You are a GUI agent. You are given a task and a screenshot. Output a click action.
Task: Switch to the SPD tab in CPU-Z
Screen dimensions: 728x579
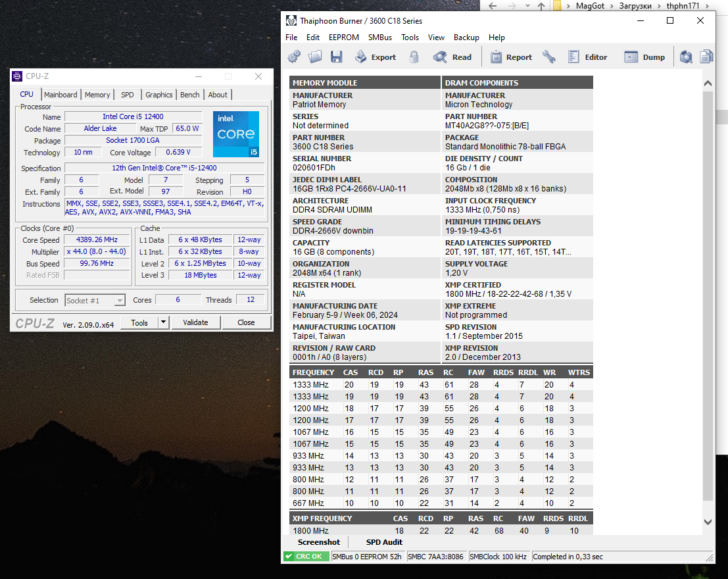(127, 94)
